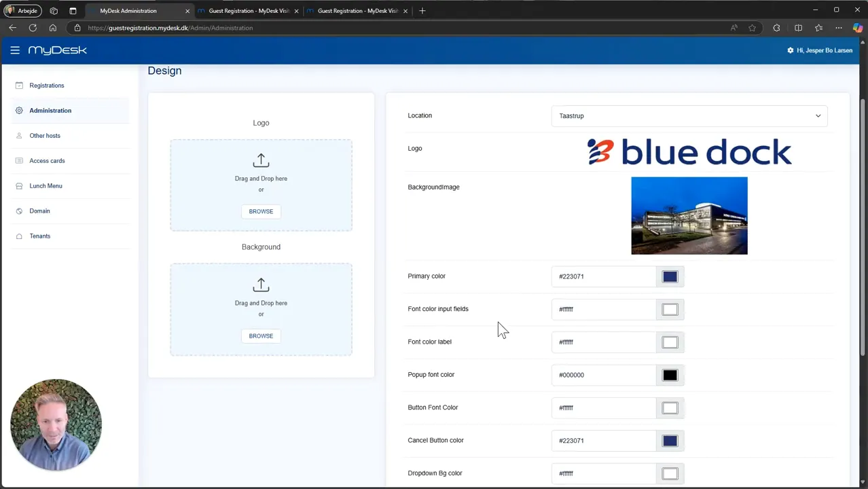Open the settings gear beside Hi, Jesper Bo Larsen
This screenshot has width=868, height=489.
[790, 50]
